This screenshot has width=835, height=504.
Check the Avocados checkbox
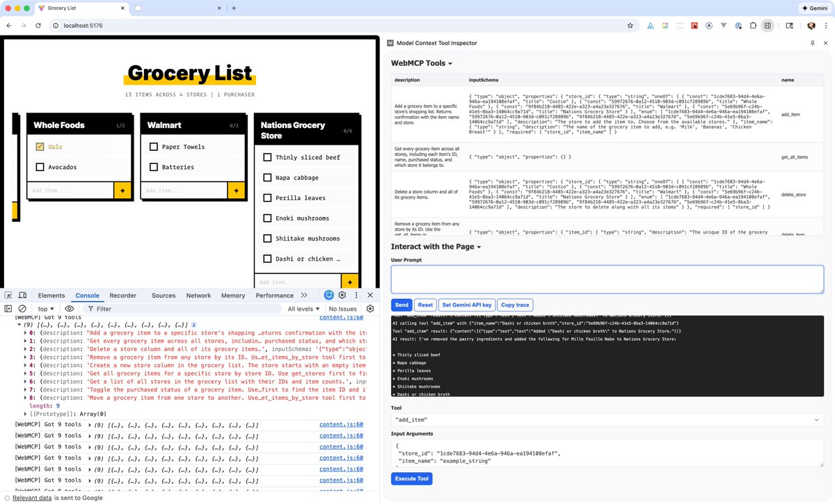pyautogui.click(x=40, y=167)
